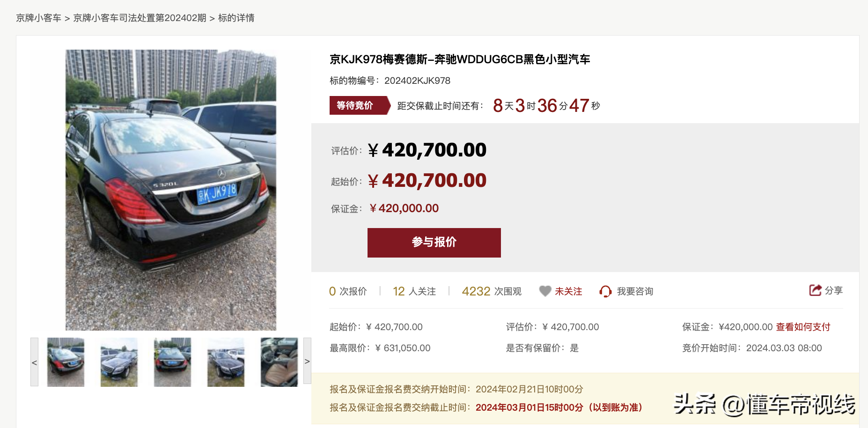Click the 12 人关注 follower count

click(414, 291)
